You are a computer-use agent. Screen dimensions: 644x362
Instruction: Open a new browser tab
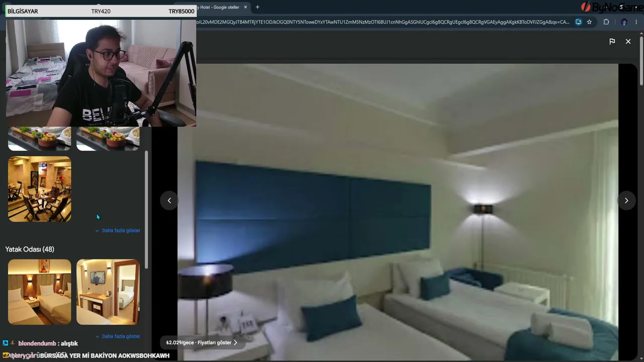tap(258, 7)
